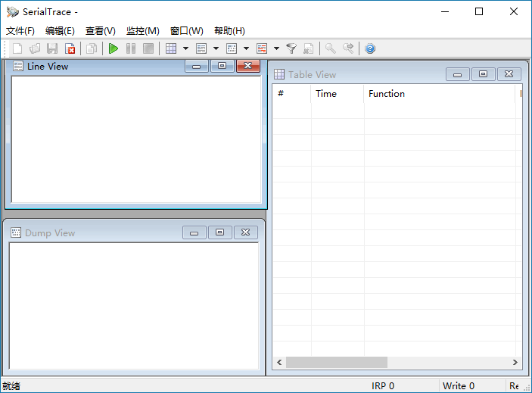Click the Table View grid icon
Image resolution: width=532 pixels, height=393 pixels.
coord(171,48)
